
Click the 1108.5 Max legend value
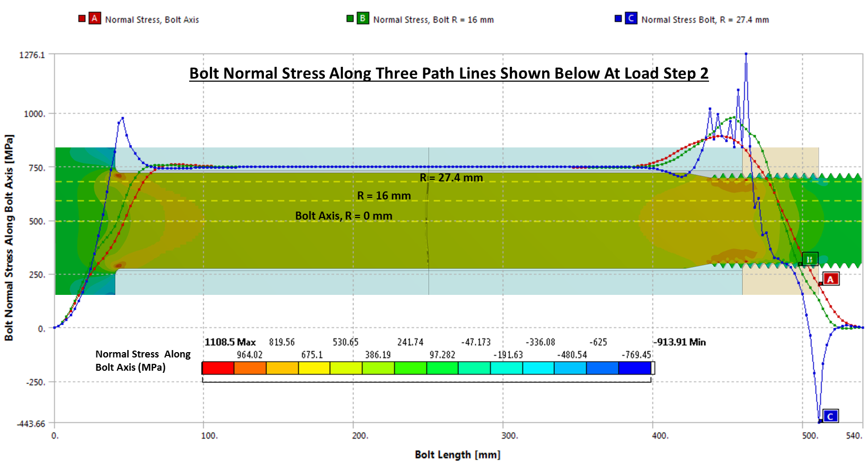(x=230, y=342)
